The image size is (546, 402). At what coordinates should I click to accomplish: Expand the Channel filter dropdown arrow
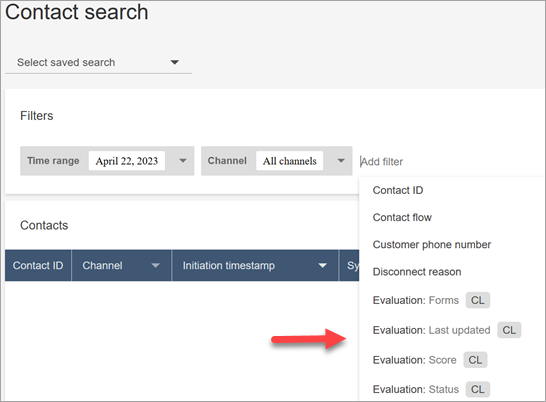pyautogui.click(x=341, y=161)
